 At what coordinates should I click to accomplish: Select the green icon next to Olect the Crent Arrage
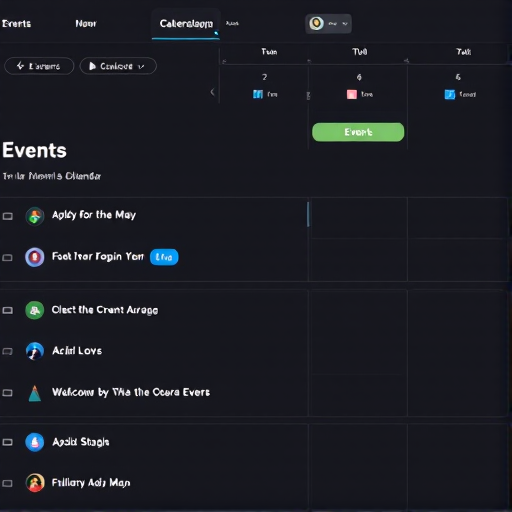click(x=35, y=310)
